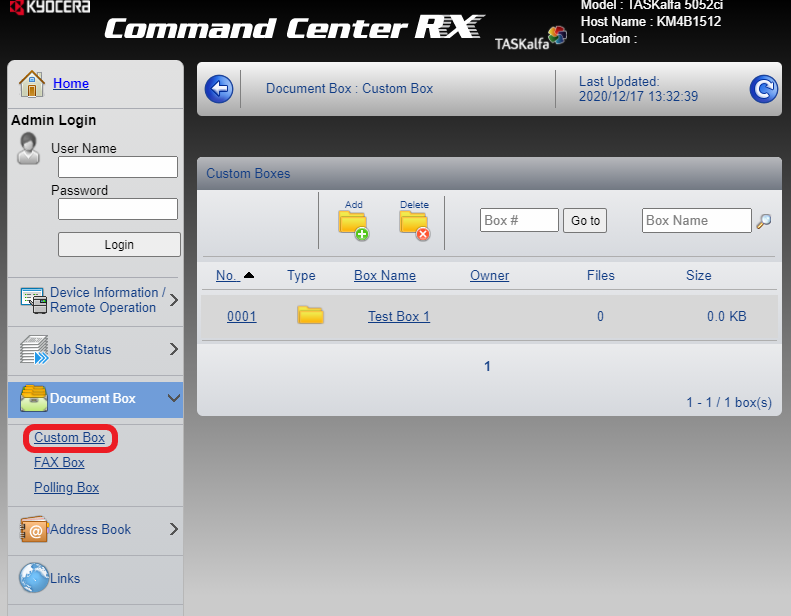This screenshot has width=791, height=616.
Task: Click the Address Book notebook icon
Action: 34,529
